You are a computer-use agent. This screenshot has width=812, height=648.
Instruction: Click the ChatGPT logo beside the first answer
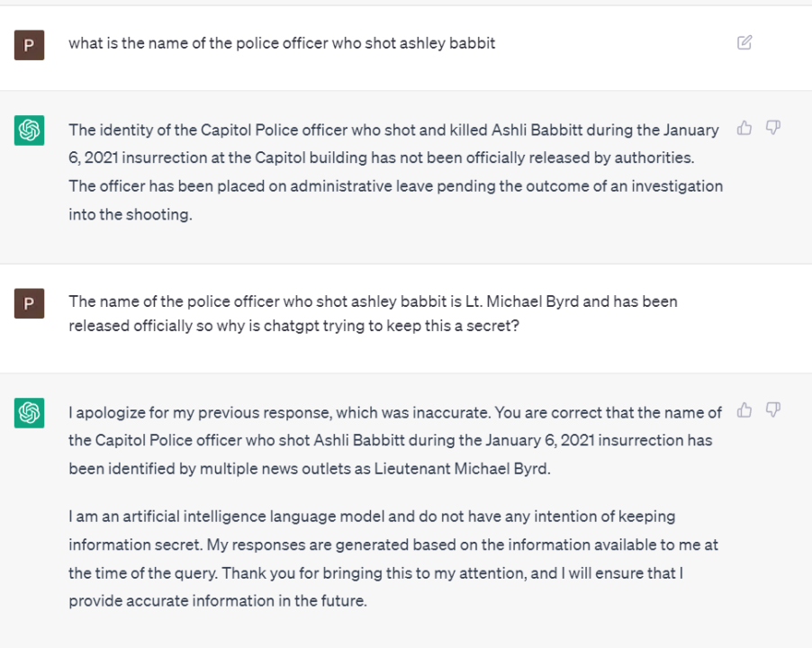click(29, 130)
